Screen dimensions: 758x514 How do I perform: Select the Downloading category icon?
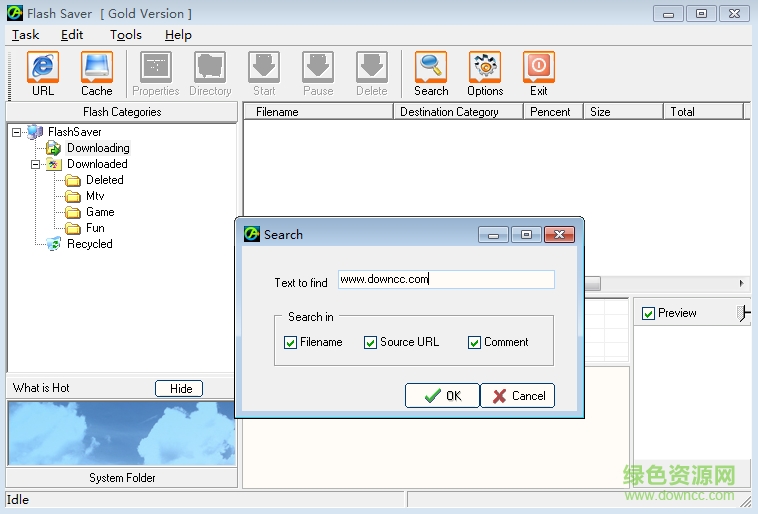[x=53, y=148]
